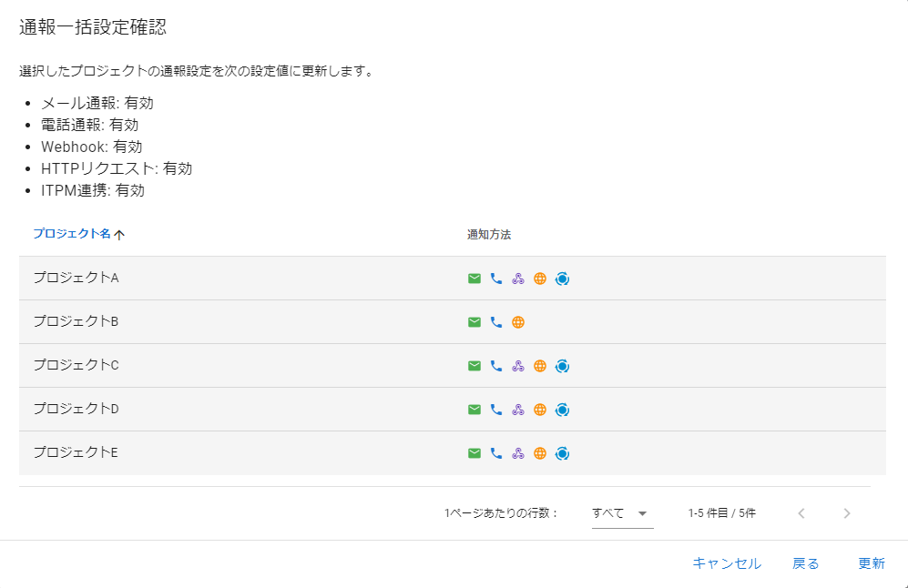This screenshot has width=908, height=588.
Task: Click the ITPM integration icon for プロジェクトE
Action: (x=563, y=453)
